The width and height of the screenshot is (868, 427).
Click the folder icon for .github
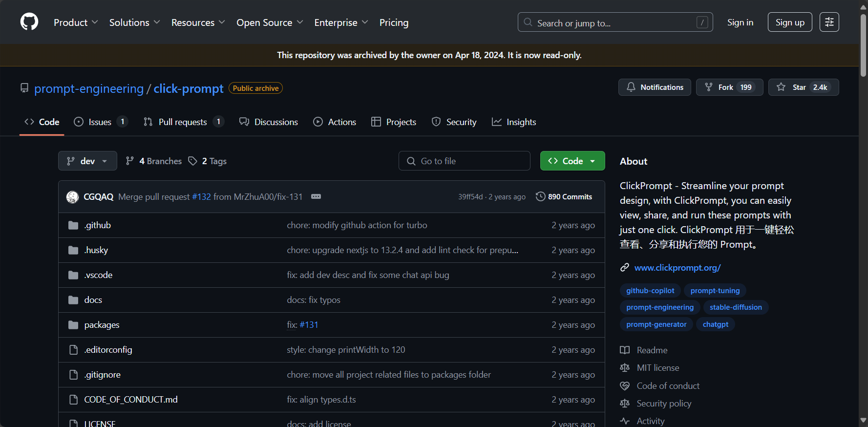73,225
